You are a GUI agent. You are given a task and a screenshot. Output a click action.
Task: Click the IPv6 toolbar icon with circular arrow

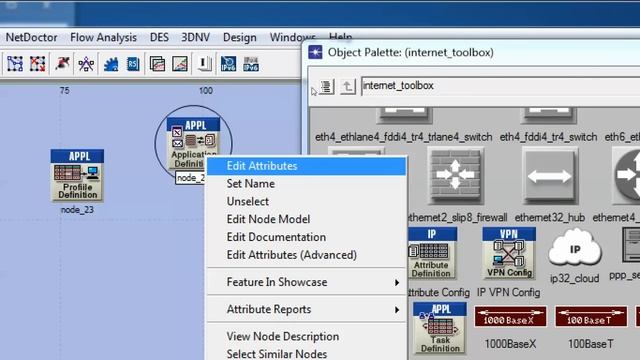click(228, 64)
